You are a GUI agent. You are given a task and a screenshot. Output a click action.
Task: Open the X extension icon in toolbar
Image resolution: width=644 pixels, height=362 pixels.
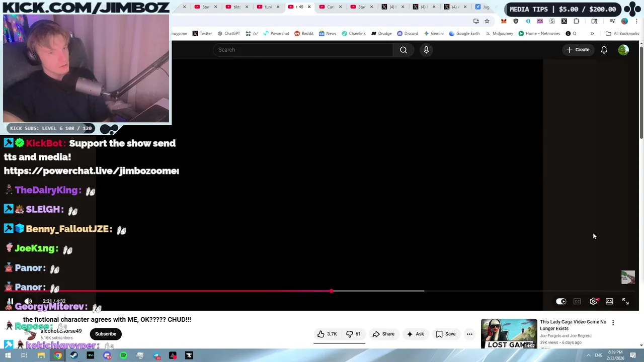pos(564,21)
